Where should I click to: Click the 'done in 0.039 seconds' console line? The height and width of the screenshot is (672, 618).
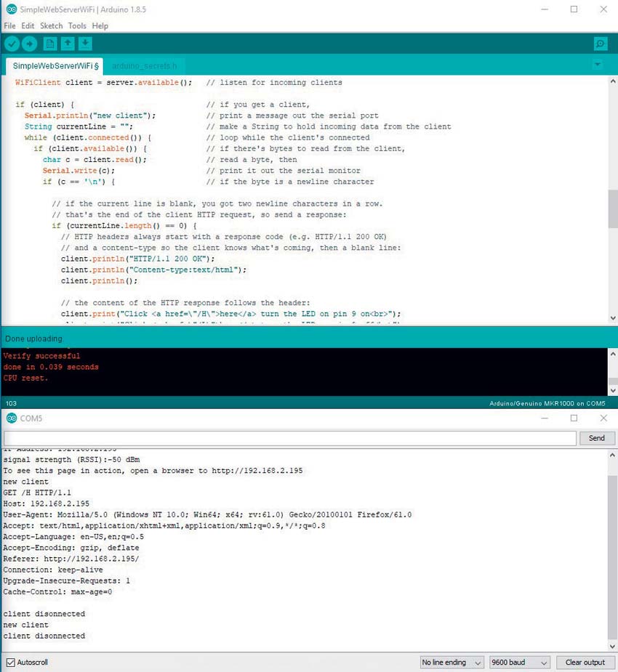(51, 367)
